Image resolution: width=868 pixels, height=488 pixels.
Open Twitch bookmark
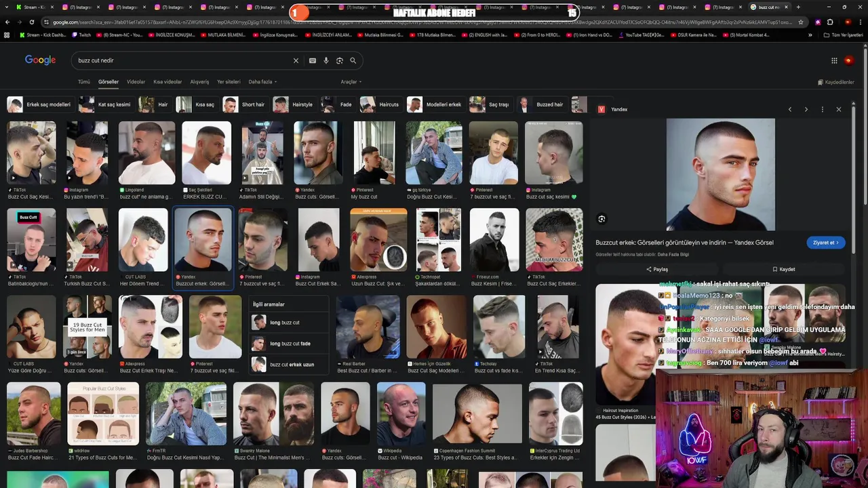(81, 35)
